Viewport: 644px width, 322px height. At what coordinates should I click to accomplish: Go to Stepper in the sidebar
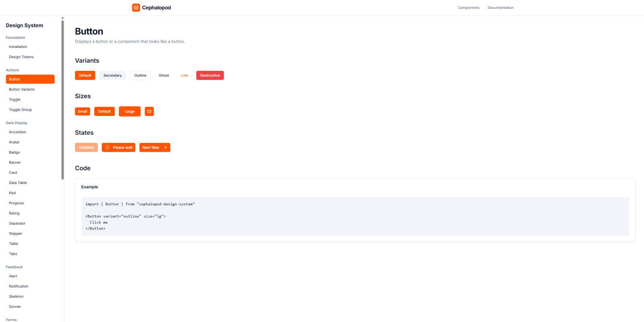[x=30, y=234]
